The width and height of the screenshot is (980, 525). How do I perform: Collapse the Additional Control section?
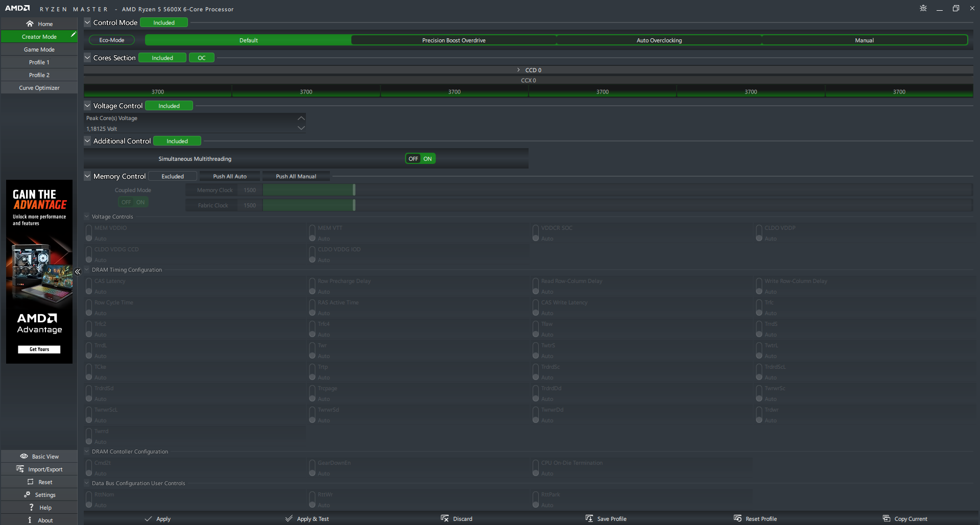87,140
